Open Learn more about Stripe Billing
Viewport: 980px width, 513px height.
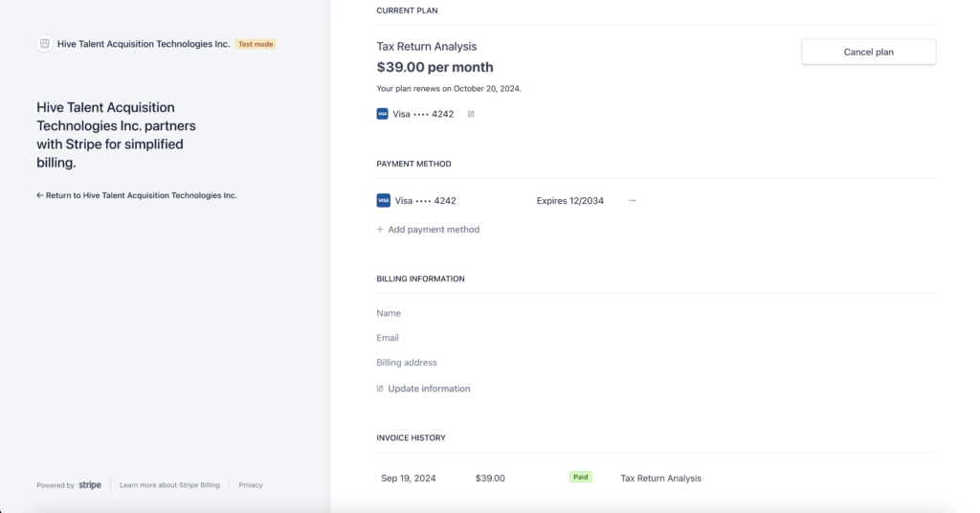[x=169, y=485]
